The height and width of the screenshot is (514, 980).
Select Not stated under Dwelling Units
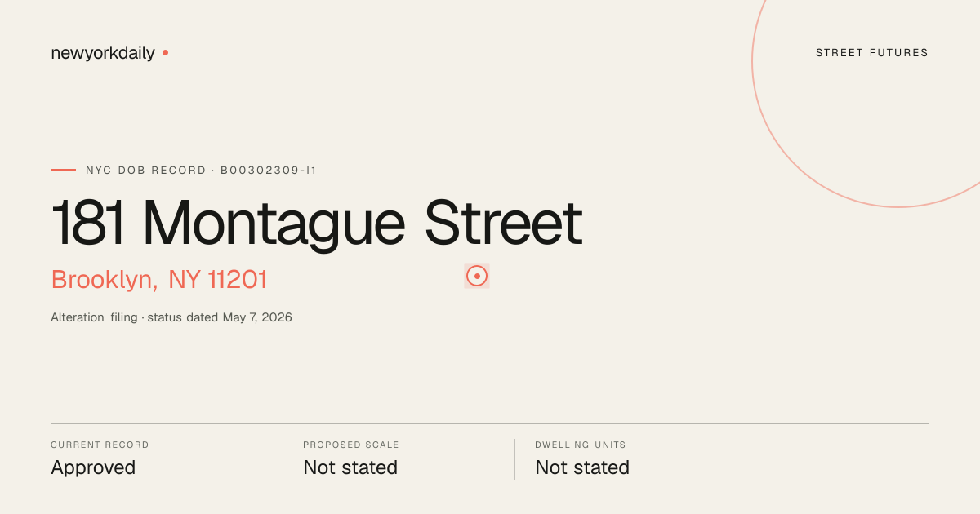pos(582,467)
